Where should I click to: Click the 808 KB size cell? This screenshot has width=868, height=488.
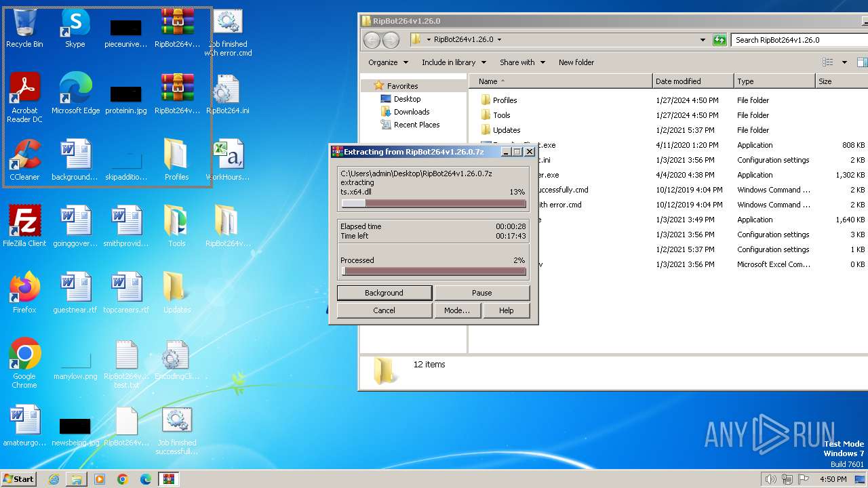[853, 145]
